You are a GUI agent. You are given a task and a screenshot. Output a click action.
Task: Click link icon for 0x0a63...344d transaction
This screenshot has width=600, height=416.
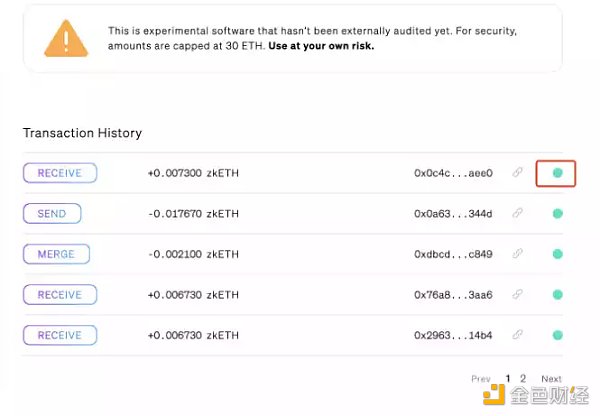(517, 213)
